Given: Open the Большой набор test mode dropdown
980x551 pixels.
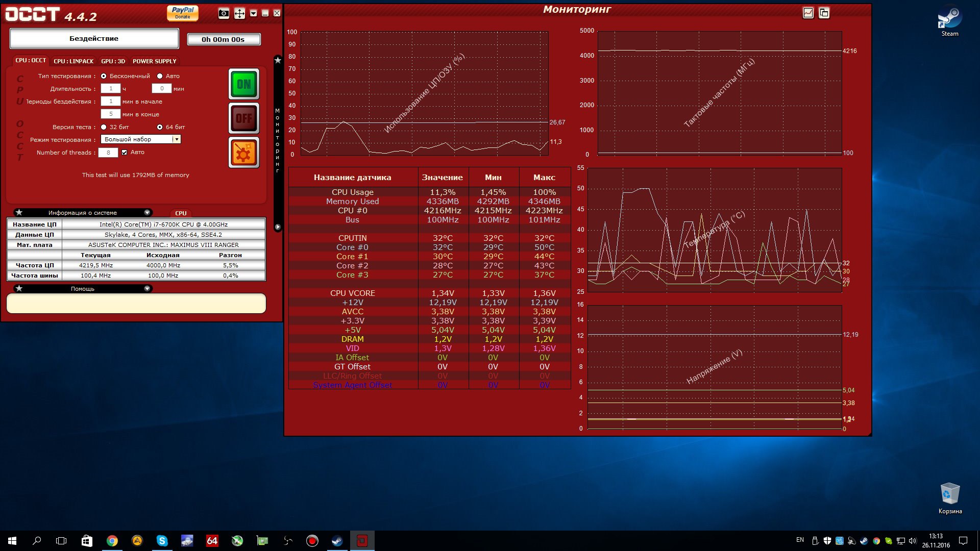Looking at the screenshot, I should click(x=177, y=139).
